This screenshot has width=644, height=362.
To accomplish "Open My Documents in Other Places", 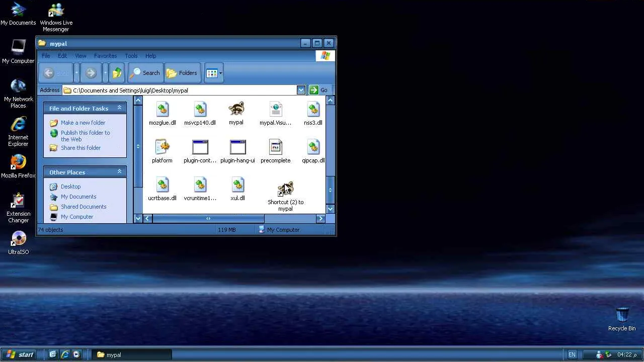I will pyautogui.click(x=78, y=197).
